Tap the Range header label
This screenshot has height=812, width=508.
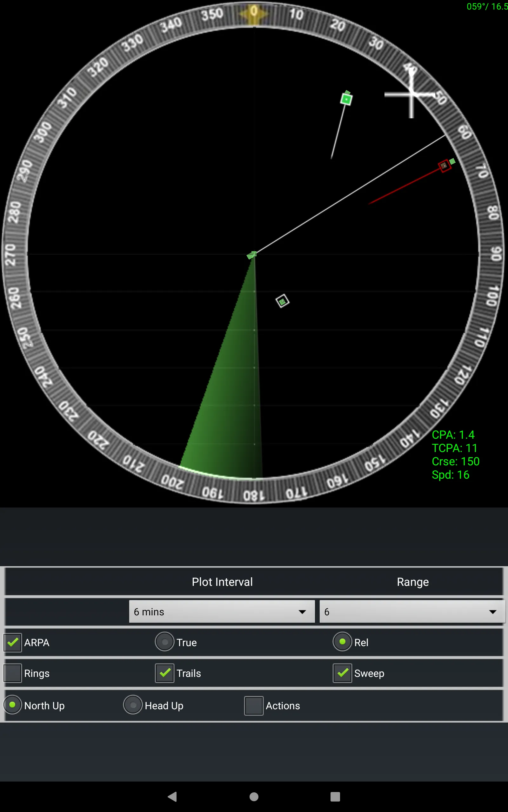(412, 582)
